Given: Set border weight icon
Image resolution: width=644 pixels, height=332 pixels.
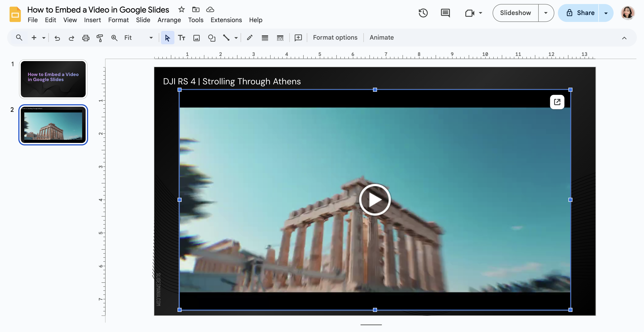Looking at the screenshot, I should [265, 38].
